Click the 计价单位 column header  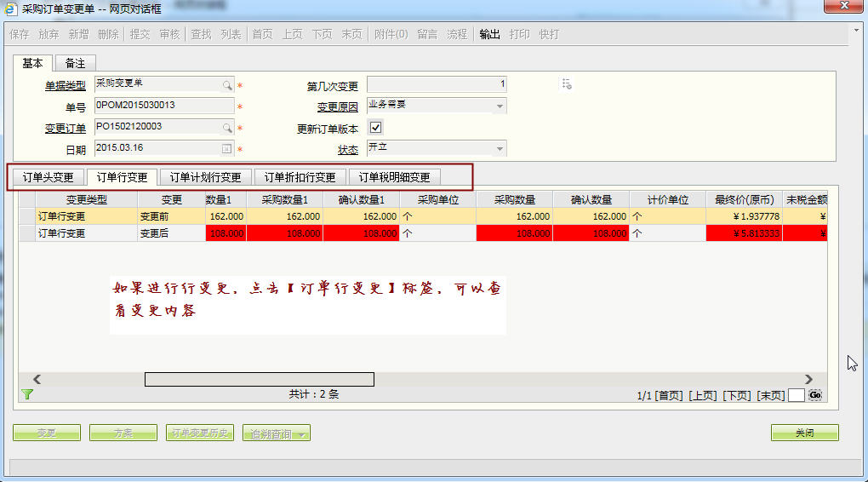(x=668, y=200)
